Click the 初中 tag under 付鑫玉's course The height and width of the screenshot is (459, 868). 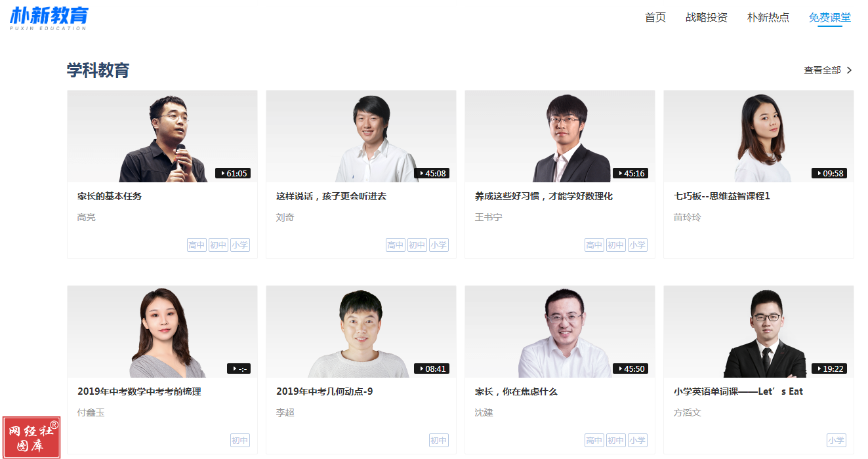click(240, 441)
